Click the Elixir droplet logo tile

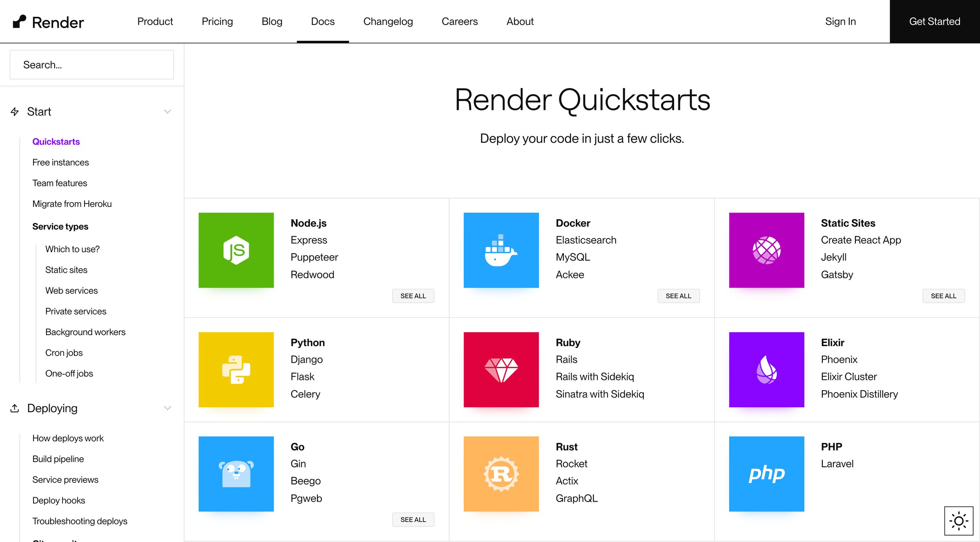(766, 370)
